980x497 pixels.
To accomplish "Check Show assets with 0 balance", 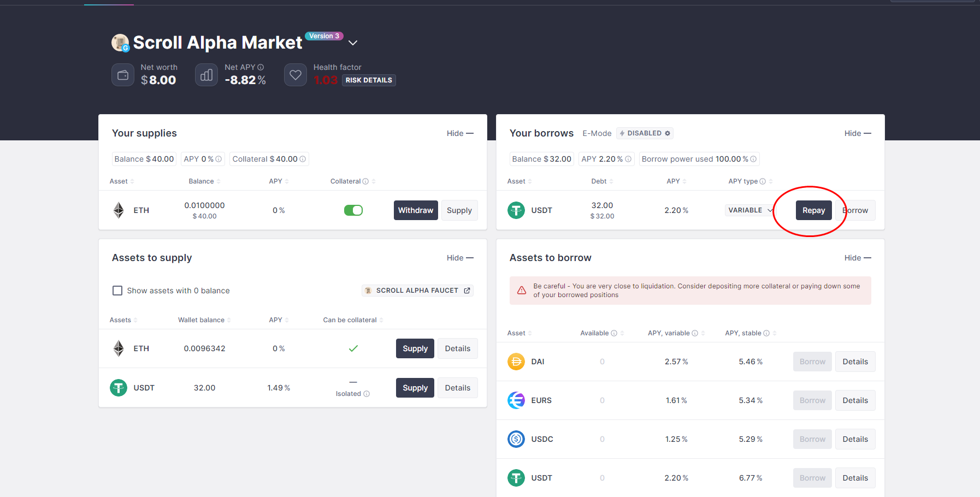I will tap(117, 291).
